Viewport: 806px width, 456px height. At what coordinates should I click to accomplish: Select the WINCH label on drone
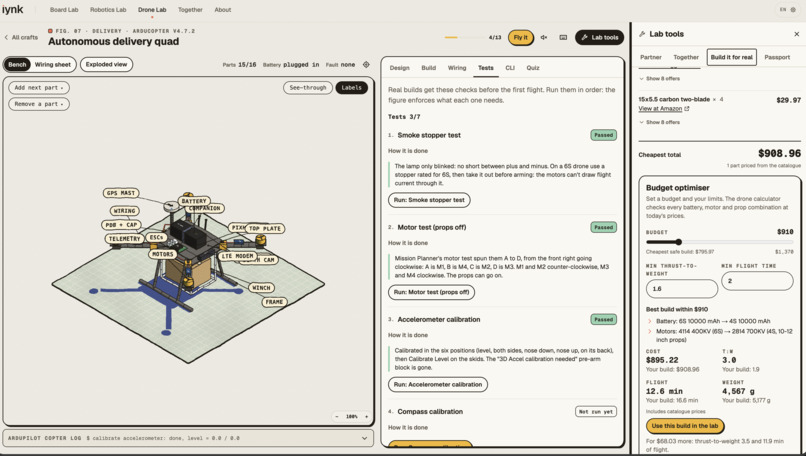coord(261,288)
